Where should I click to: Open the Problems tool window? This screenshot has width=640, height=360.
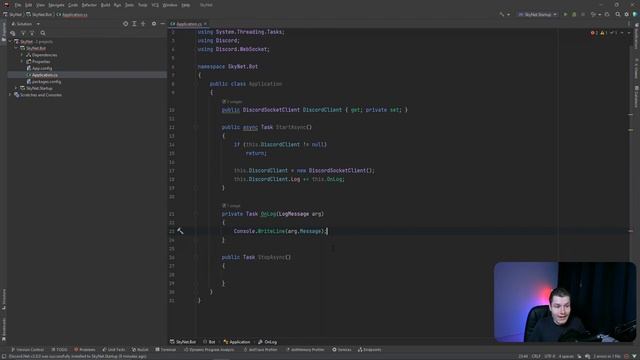[84, 350]
